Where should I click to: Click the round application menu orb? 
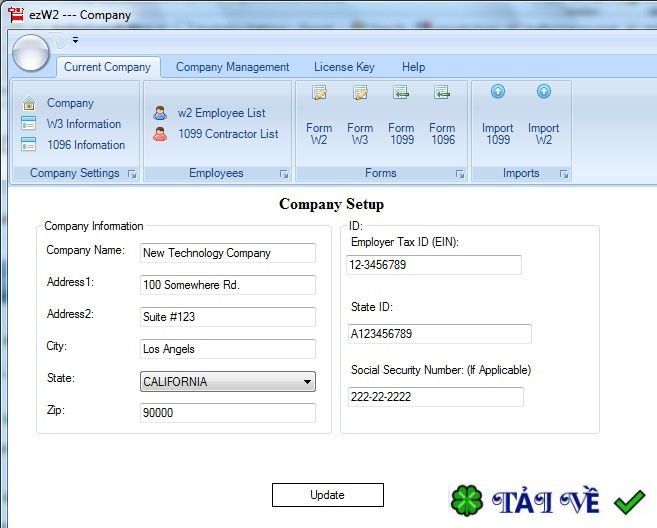click(31, 53)
